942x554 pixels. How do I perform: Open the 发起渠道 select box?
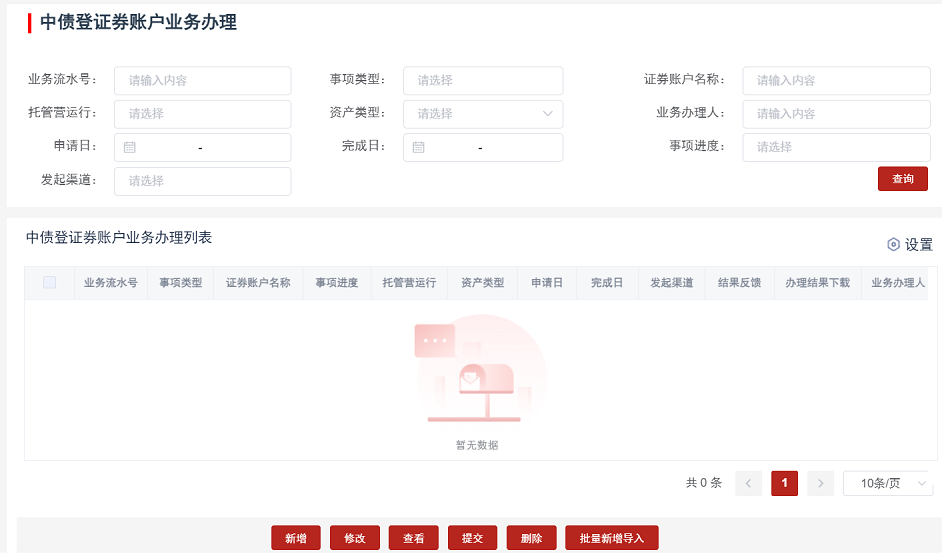[x=202, y=181]
